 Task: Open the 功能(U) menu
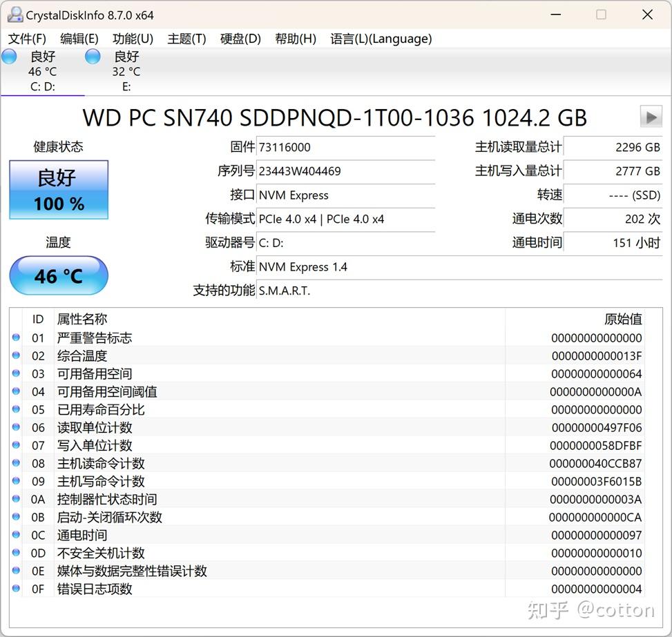pos(133,39)
